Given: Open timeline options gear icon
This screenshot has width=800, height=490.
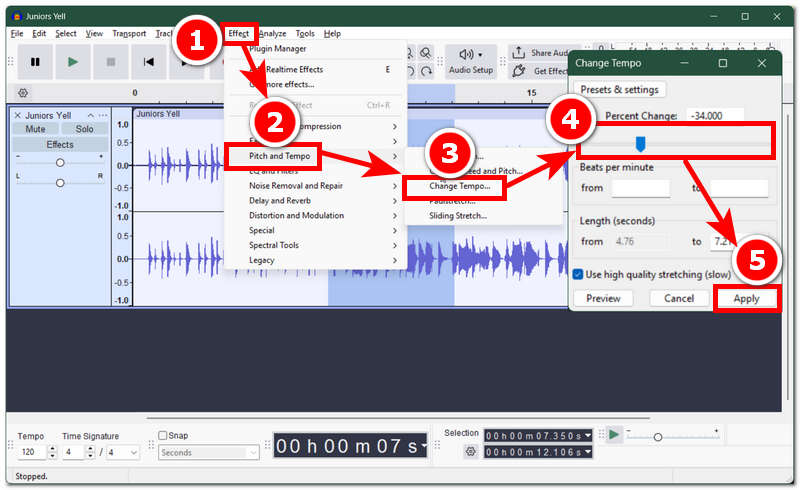Looking at the screenshot, I should tap(23, 93).
